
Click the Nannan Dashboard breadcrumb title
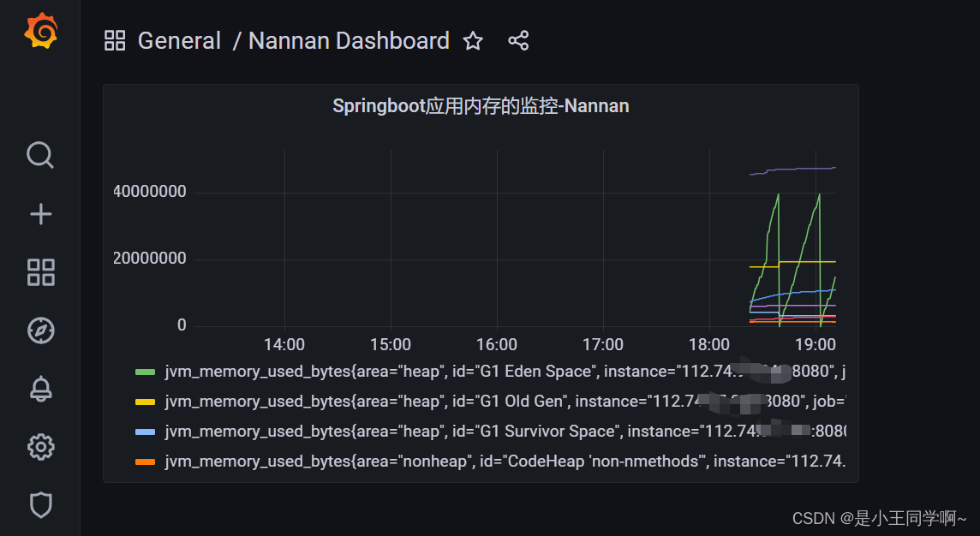[x=349, y=40]
